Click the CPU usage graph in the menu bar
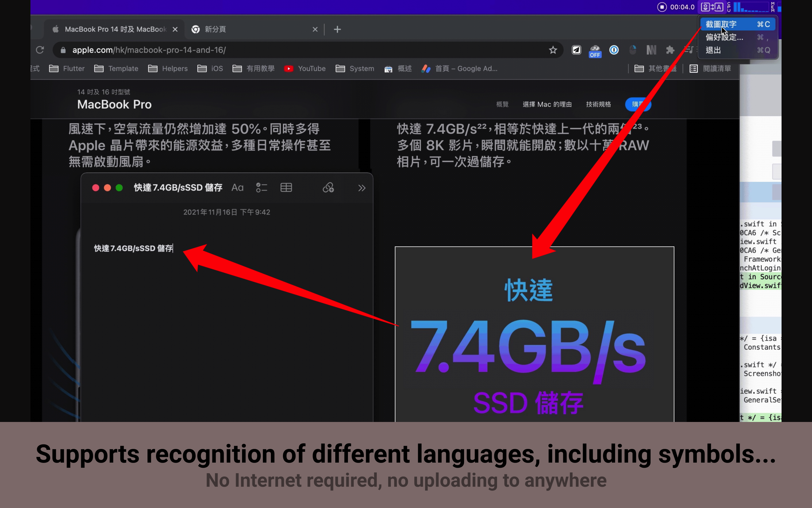Screen dimensions: 812x508 pos(750,7)
